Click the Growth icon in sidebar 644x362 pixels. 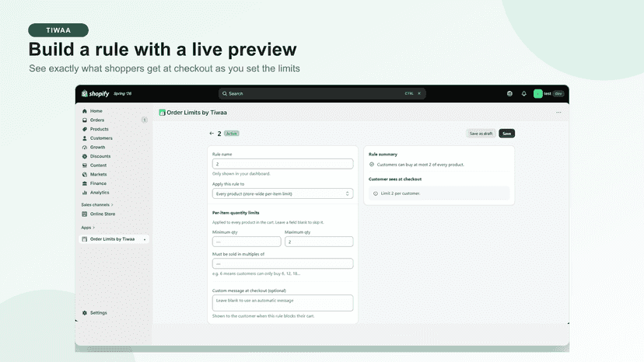[x=85, y=148]
